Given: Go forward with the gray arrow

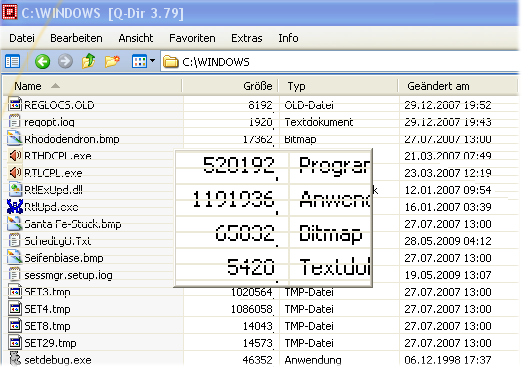Looking at the screenshot, I should [x=65, y=62].
